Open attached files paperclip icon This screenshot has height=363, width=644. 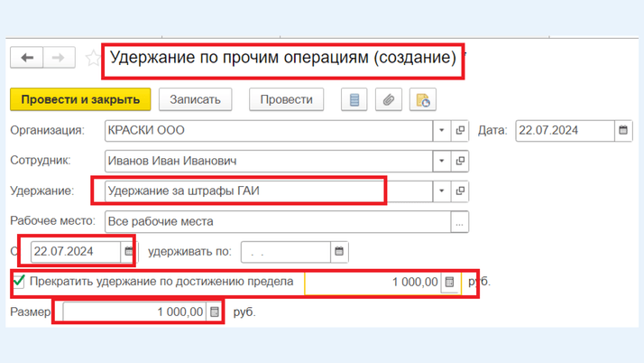coord(389,99)
